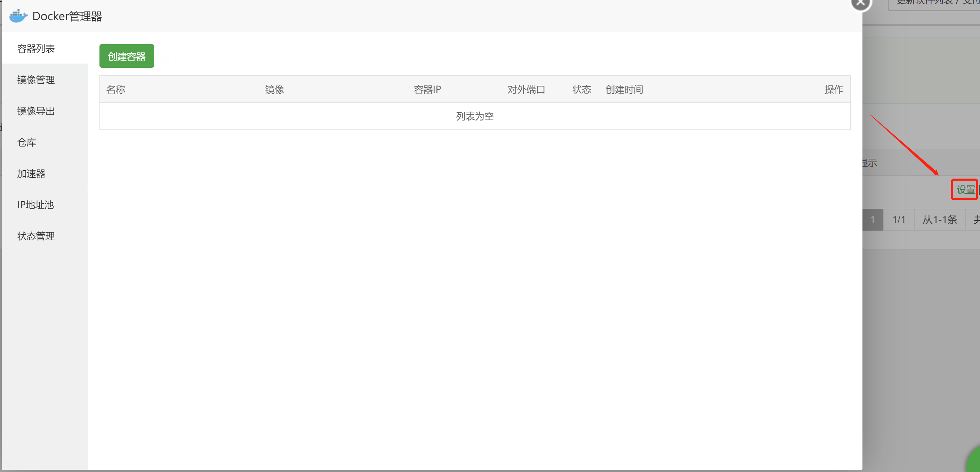Image resolution: width=980 pixels, height=472 pixels.
Task: Click page number 1 in pagination
Action: pyautogui.click(x=872, y=220)
